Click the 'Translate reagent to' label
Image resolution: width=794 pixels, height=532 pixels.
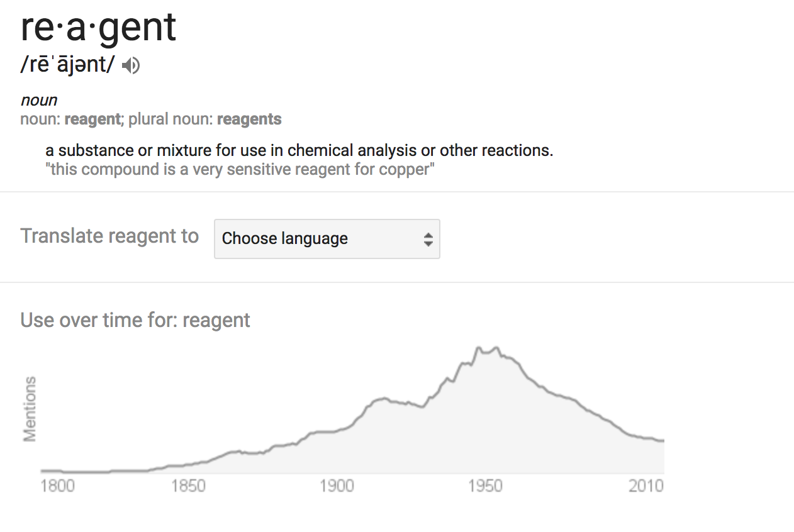[x=109, y=236]
